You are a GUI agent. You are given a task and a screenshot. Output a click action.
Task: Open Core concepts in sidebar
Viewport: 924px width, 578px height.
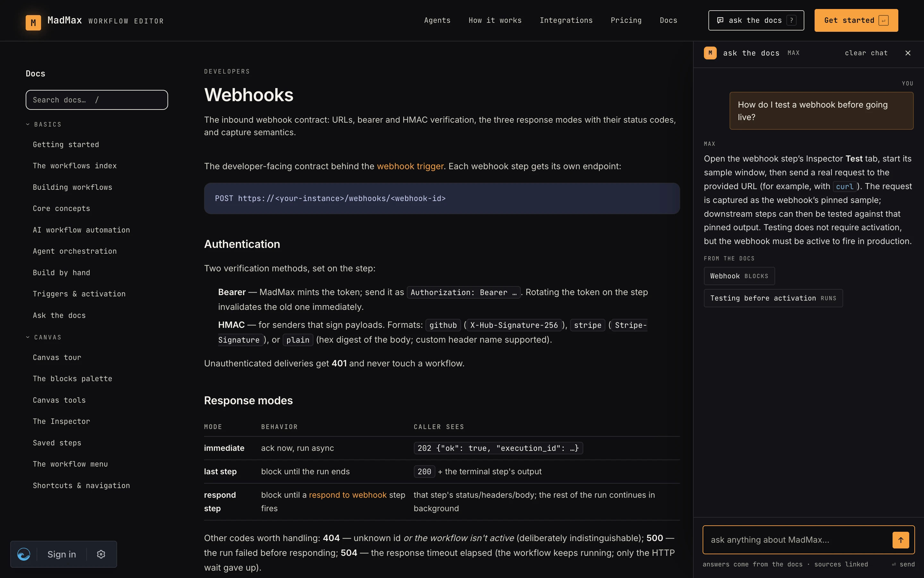click(x=61, y=208)
